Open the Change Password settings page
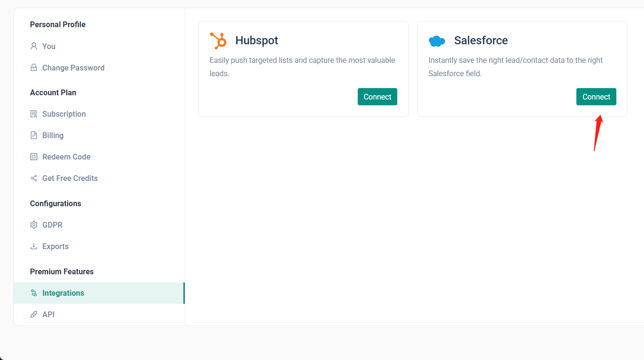This screenshot has height=360, width=644. (x=73, y=68)
